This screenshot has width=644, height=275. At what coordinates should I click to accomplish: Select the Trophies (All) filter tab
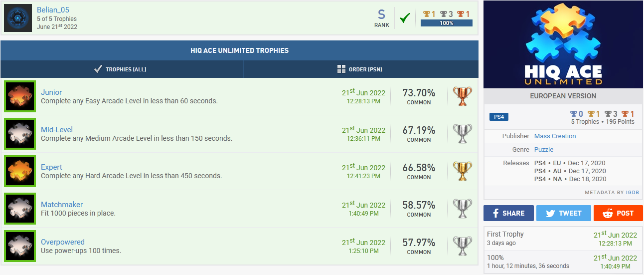click(121, 69)
